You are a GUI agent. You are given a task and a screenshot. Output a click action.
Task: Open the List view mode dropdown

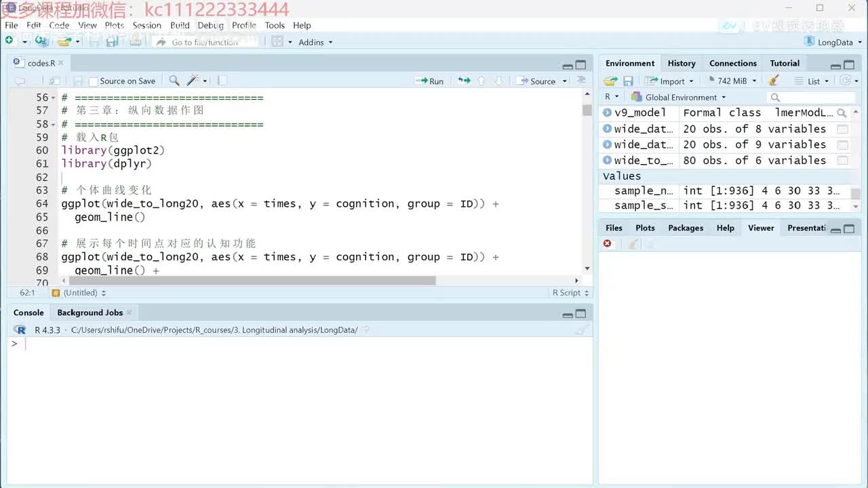tap(813, 81)
